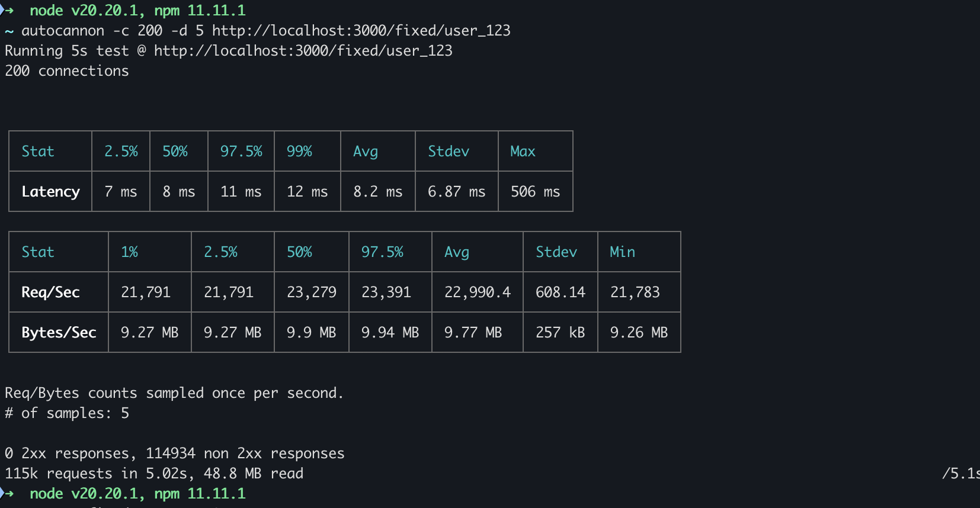Click the Req/Sec row label
980x508 pixels.
(x=50, y=292)
